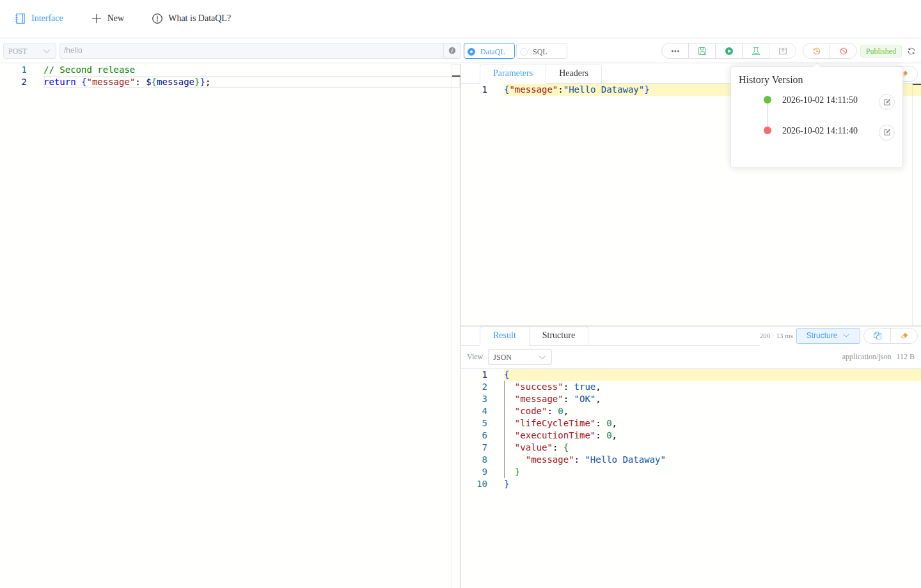Image resolution: width=921 pixels, height=588 pixels.
Task: Click the Interface menu item
Action: (39, 19)
